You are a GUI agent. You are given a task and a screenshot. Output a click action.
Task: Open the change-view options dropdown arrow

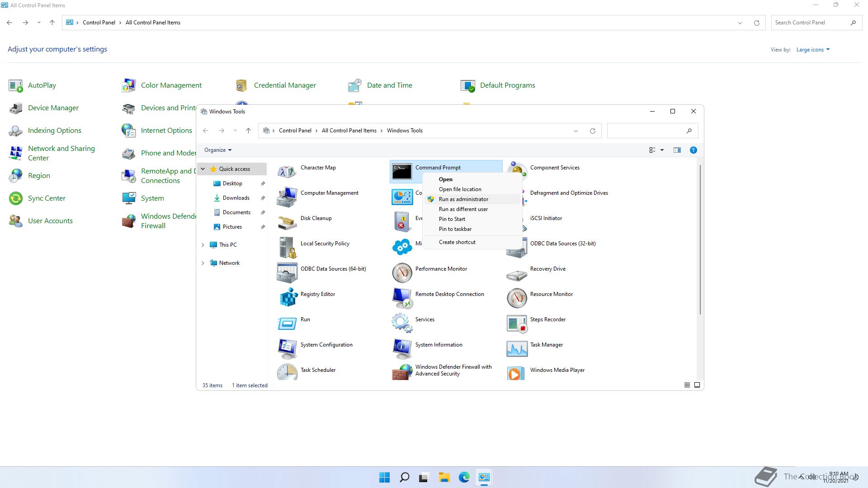coord(662,150)
